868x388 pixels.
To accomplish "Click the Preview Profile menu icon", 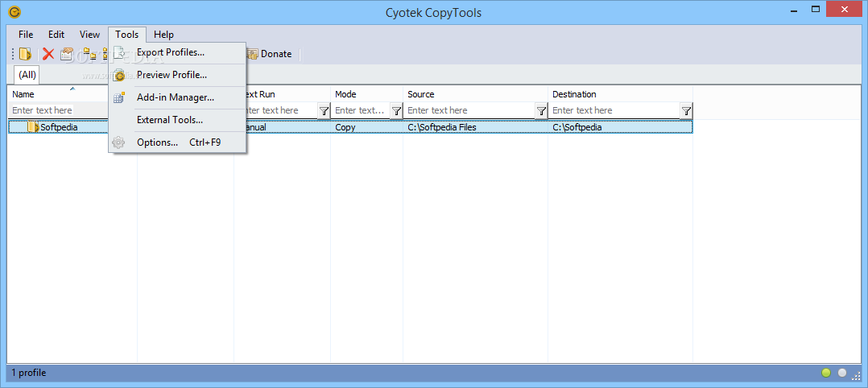I will (x=119, y=75).
